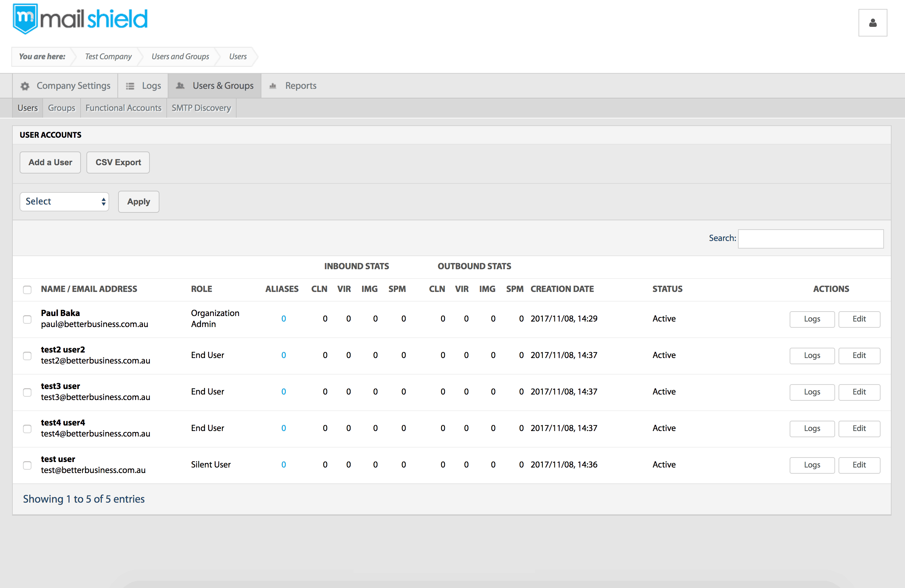Click the name Paul Baka
The image size is (905, 588).
[61, 313]
